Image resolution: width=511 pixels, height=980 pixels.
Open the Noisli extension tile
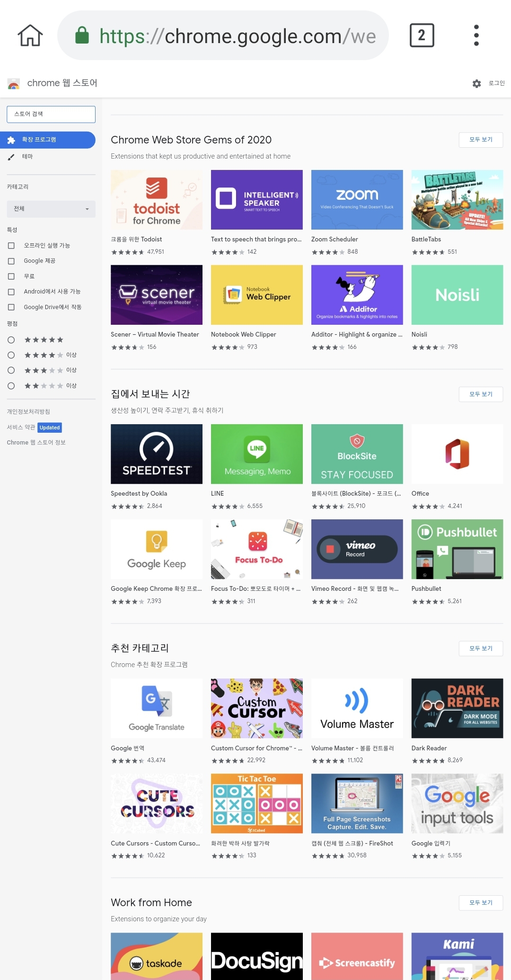pyautogui.click(x=457, y=295)
